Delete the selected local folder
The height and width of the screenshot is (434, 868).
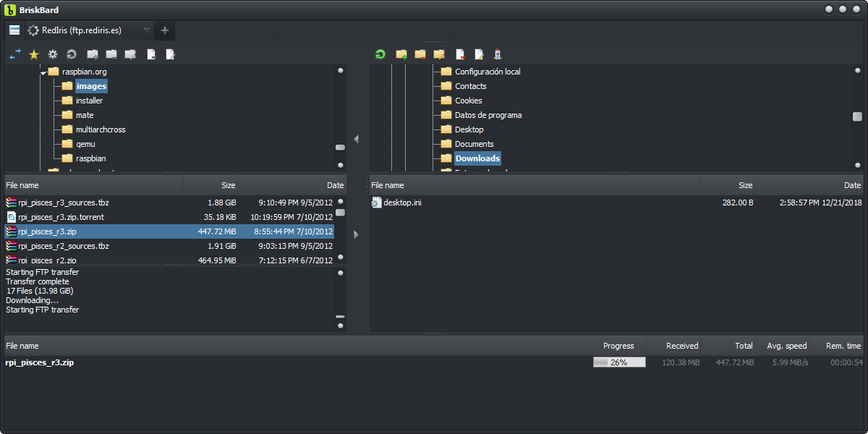pos(420,54)
